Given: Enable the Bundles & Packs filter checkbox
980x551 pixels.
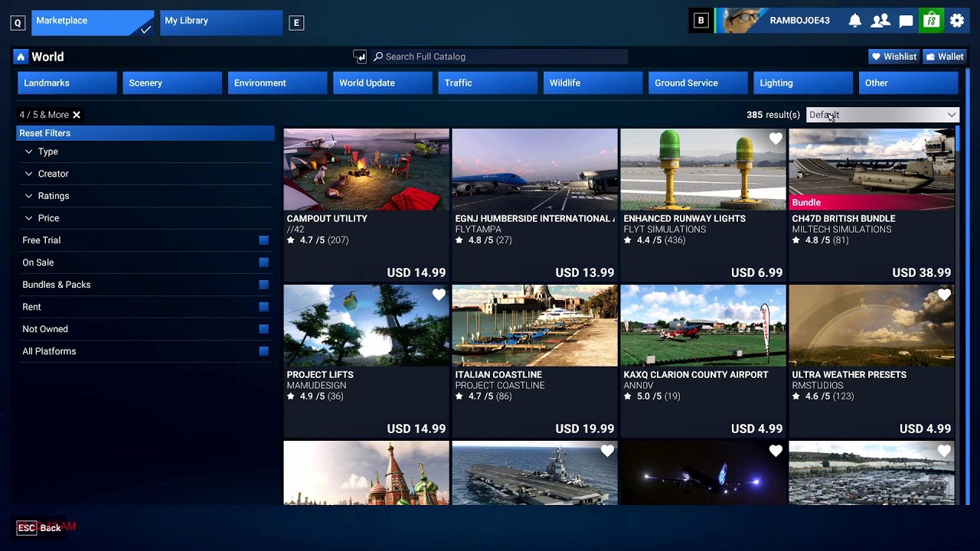Looking at the screenshot, I should pyautogui.click(x=264, y=285).
